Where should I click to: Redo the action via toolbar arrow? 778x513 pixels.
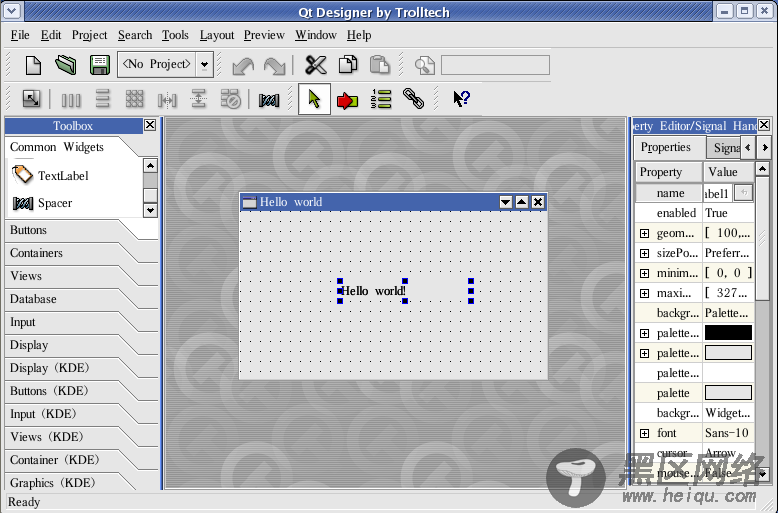point(275,65)
